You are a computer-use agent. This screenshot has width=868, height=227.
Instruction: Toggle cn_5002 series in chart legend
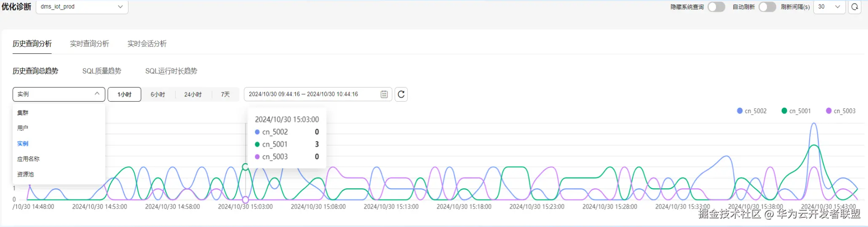pos(752,111)
